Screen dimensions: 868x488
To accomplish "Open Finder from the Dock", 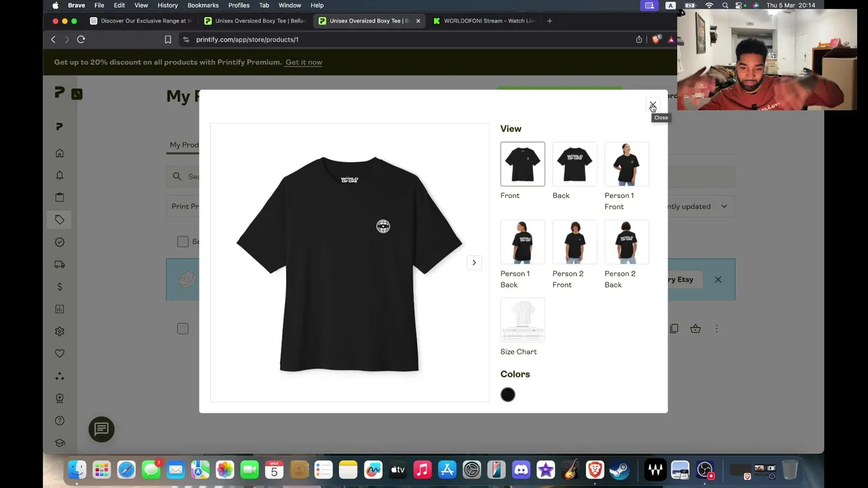I will click(x=77, y=470).
